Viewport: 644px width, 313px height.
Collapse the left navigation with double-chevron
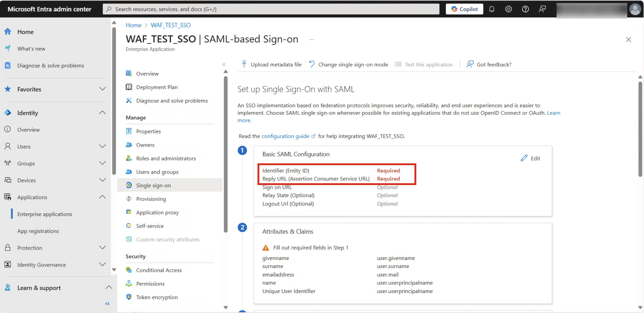point(107,304)
